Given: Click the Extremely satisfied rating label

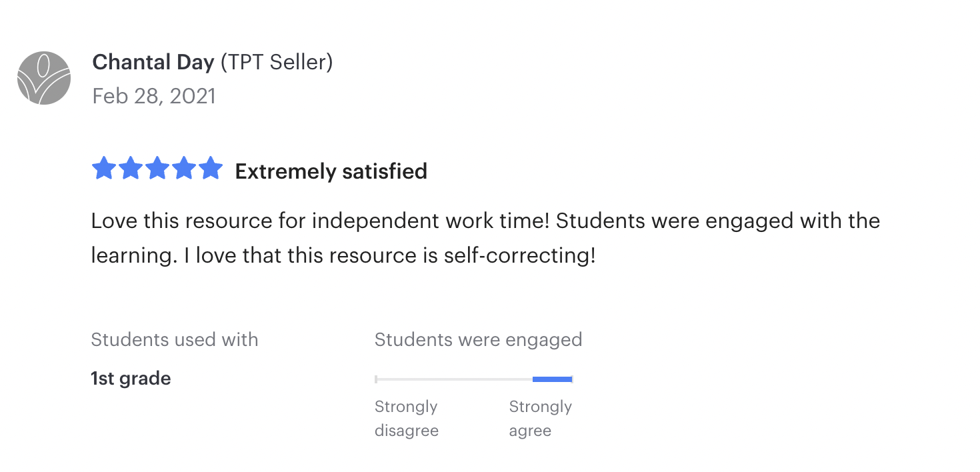Looking at the screenshot, I should click(331, 171).
